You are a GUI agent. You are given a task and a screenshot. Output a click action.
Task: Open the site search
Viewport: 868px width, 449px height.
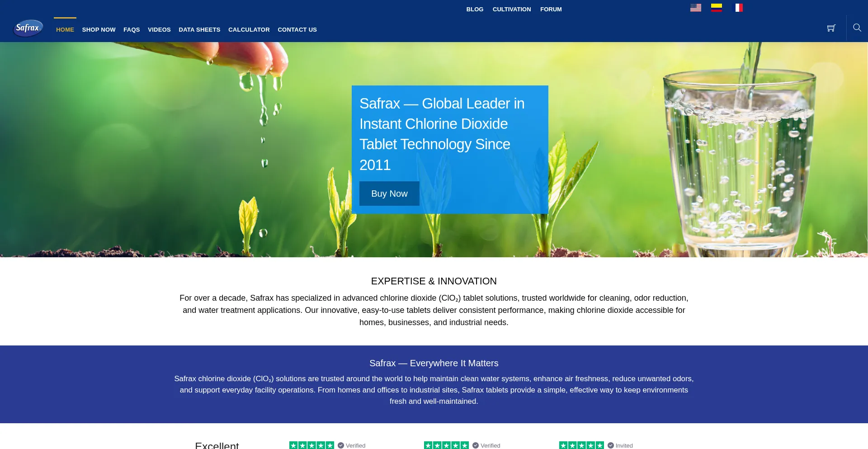(857, 28)
